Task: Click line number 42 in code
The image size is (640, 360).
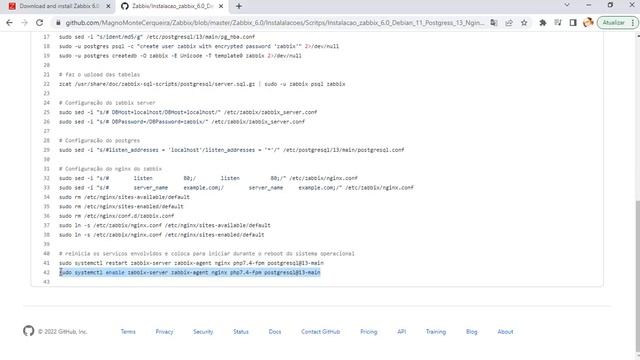Action: point(47,272)
